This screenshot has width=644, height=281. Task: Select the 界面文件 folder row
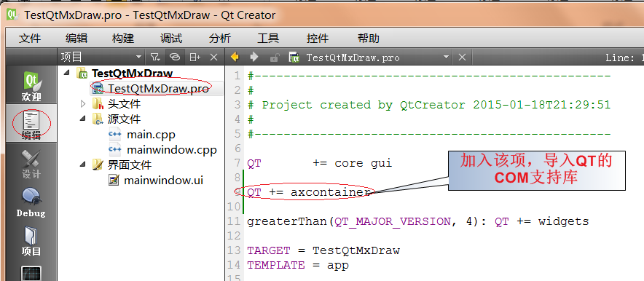tap(130, 165)
